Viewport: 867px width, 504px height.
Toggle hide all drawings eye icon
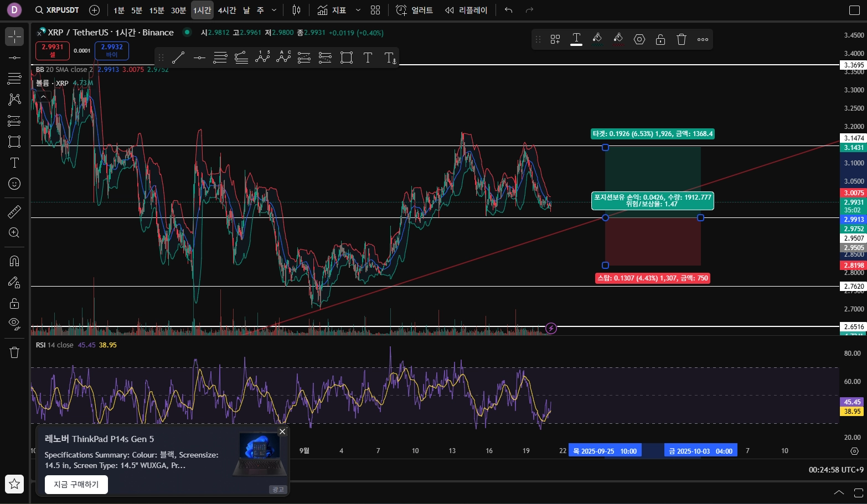(14, 323)
